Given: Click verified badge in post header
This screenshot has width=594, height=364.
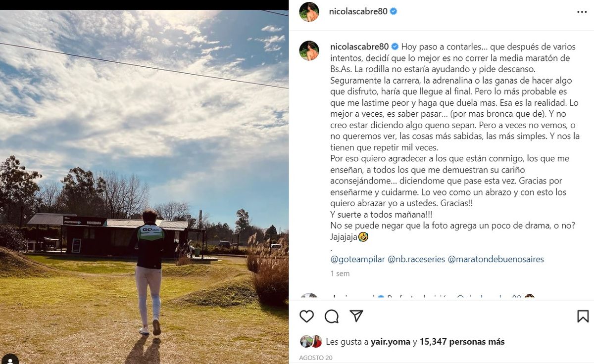Looking at the screenshot, I should (394, 11).
